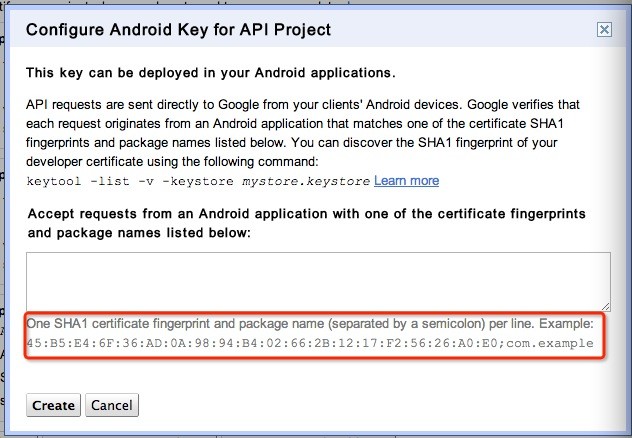Focus the fingerprints and package names text area
The height and width of the screenshot is (438, 632).
coord(318,282)
